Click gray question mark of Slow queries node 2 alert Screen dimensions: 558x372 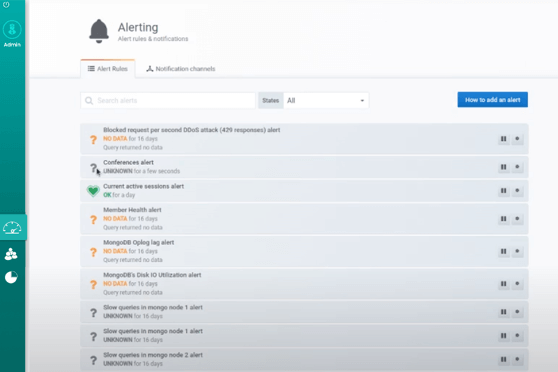coord(93,360)
